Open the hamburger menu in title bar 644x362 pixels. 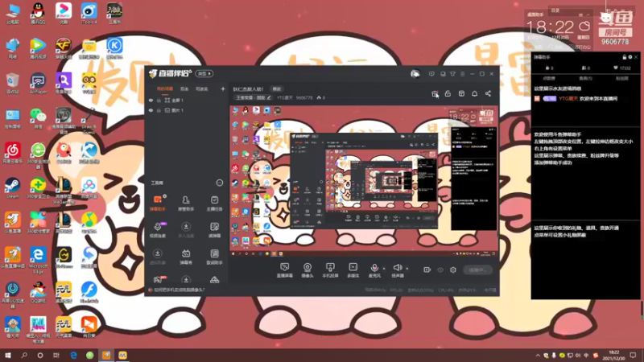point(462,74)
